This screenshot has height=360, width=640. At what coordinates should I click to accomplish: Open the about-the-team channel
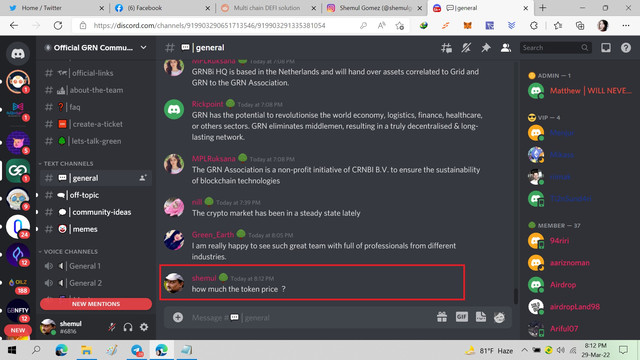96,90
